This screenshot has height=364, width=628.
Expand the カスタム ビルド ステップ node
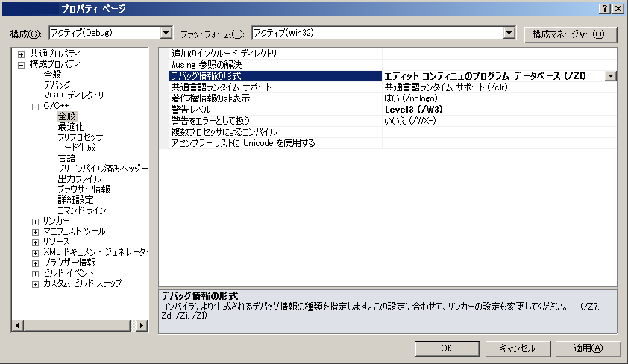pos(35,284)
